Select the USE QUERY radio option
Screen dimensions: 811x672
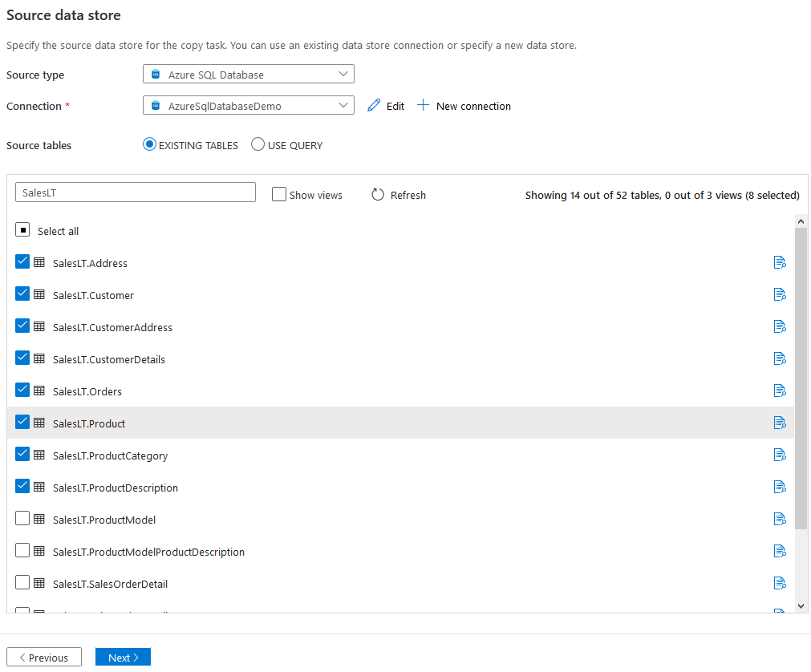(x=258, y=145)
